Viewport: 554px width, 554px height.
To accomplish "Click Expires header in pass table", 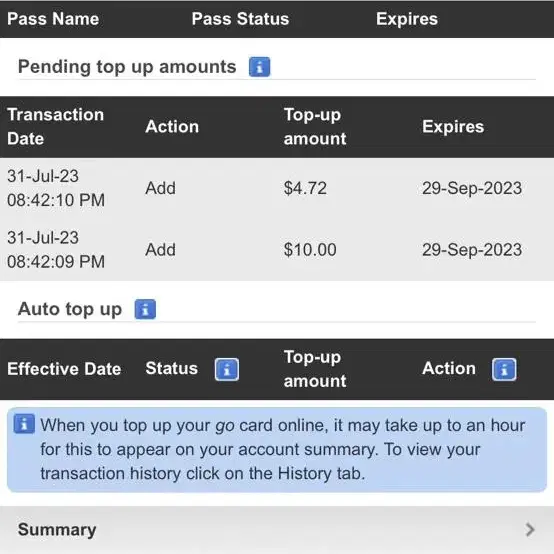I will [407, 19].
